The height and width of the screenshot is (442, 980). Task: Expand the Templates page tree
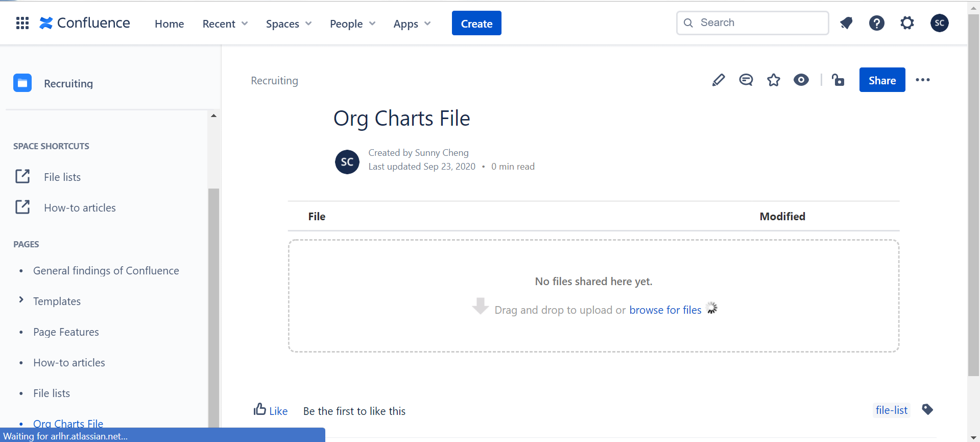click(x=21, y=300)
